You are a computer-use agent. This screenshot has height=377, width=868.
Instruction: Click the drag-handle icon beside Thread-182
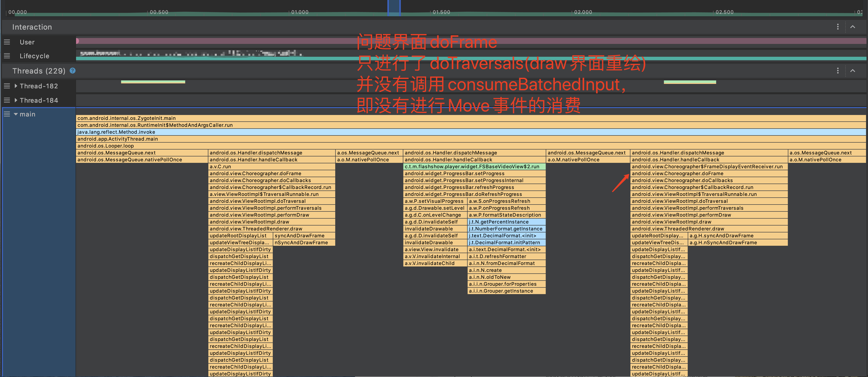(x=7, y=86)
